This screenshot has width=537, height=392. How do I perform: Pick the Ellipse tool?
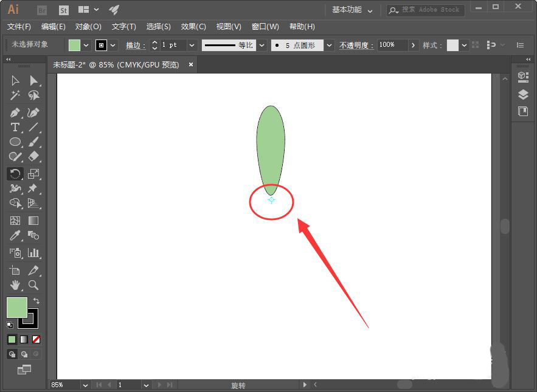pos(15,142)
